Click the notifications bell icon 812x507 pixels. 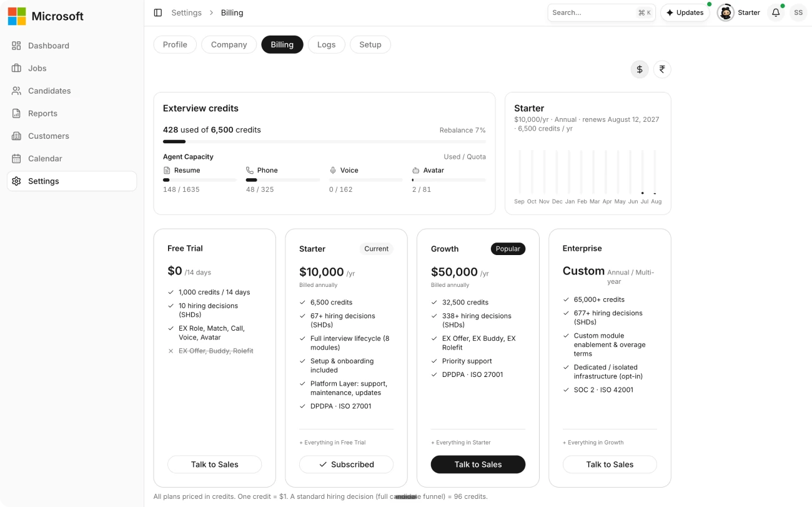(776, 13)
